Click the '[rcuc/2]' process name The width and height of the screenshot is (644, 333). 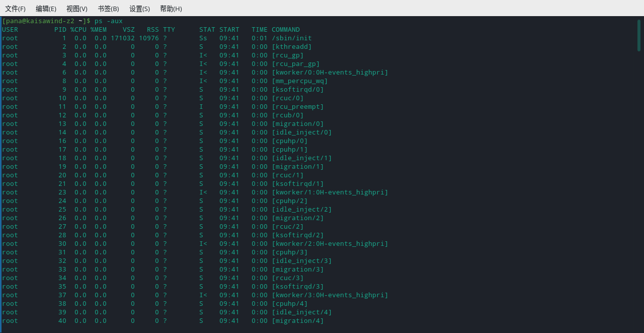click(x=288, y=226)
